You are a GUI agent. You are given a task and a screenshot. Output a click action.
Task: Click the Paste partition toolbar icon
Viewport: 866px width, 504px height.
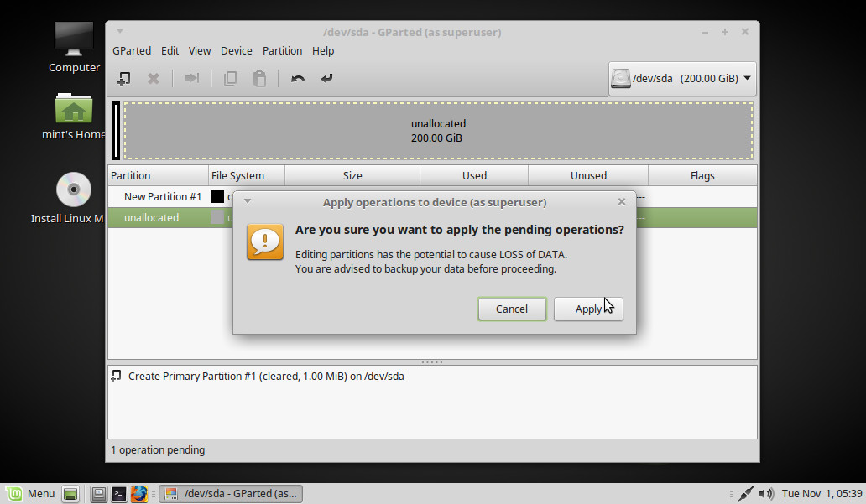coord(260,78)
